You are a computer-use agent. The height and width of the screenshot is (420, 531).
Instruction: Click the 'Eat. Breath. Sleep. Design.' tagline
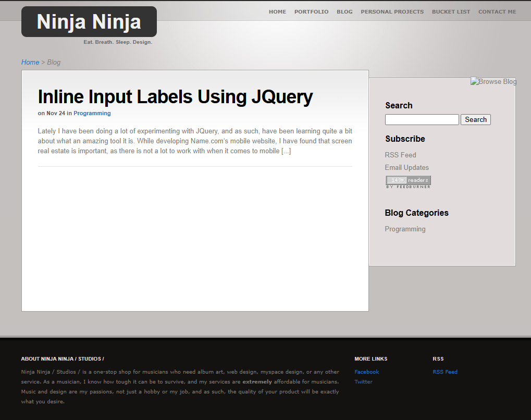118,42
